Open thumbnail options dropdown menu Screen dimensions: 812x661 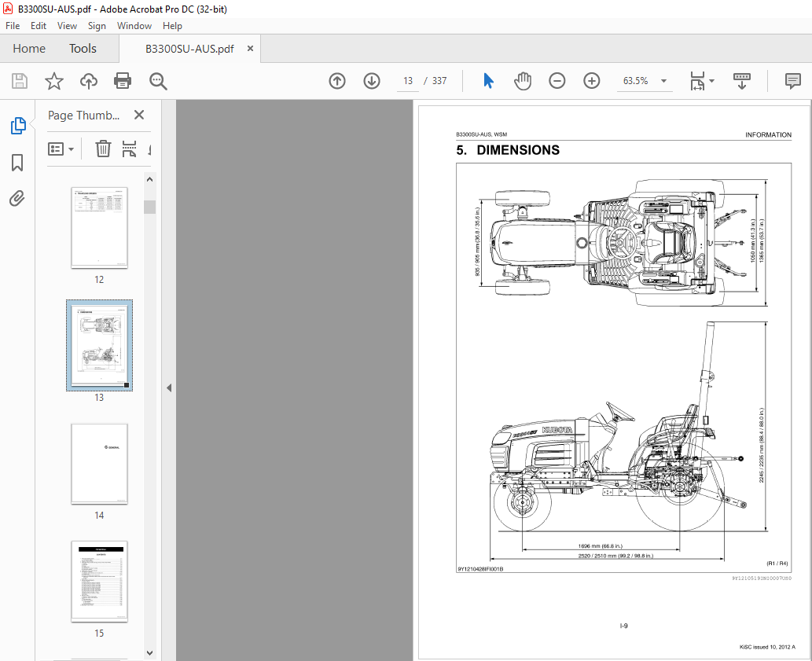61,149
